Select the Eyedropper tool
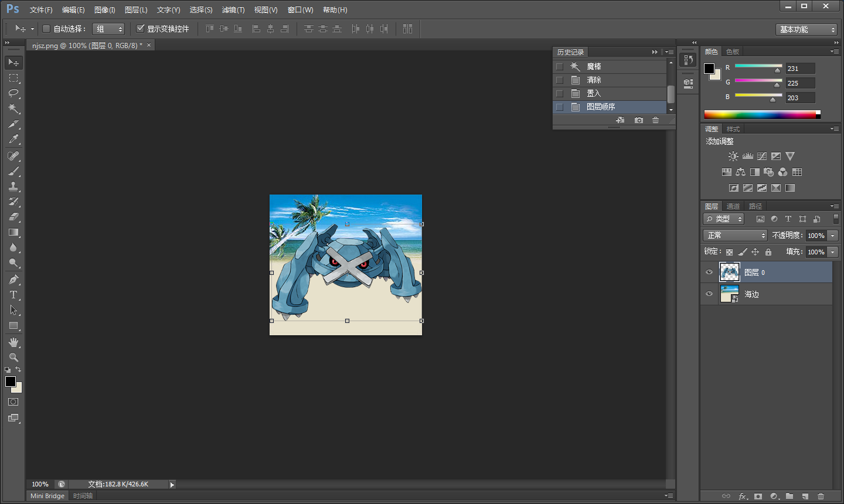Viewport: 844px width, 504px height. click(13, 139)
